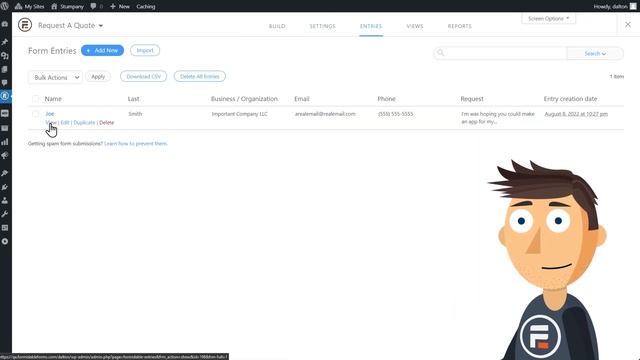The image size is (640, 360).
Task: Open the WooCommerce sidebar icon
Action: pos(5,113)
